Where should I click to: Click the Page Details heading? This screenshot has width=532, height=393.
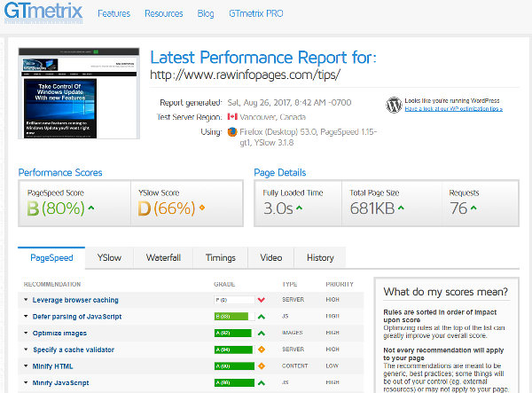280,172
